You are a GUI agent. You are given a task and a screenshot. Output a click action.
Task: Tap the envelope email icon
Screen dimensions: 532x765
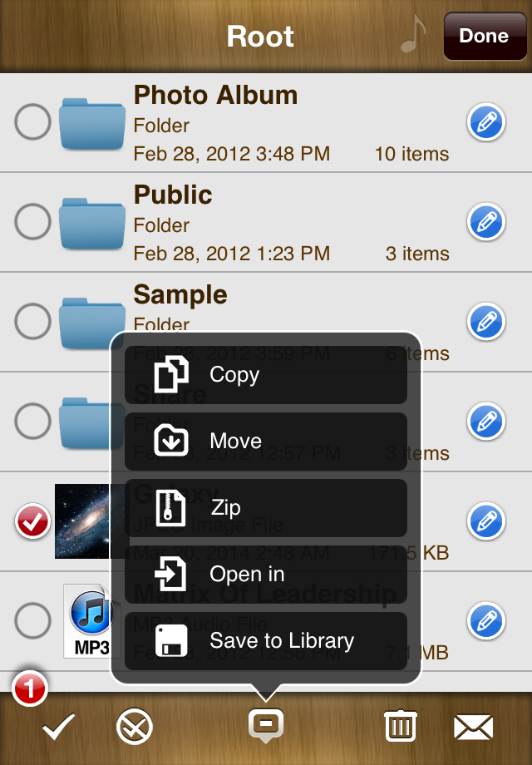(473, 727)
